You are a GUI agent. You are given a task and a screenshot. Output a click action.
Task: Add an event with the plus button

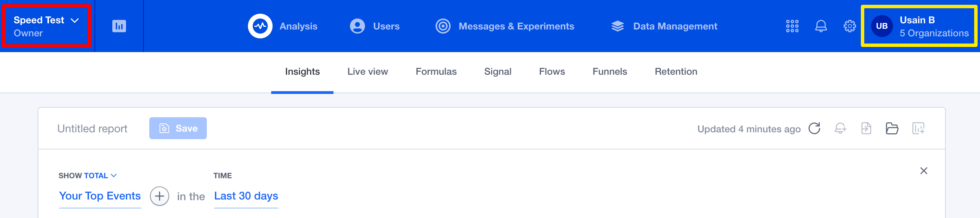point(160,196)
